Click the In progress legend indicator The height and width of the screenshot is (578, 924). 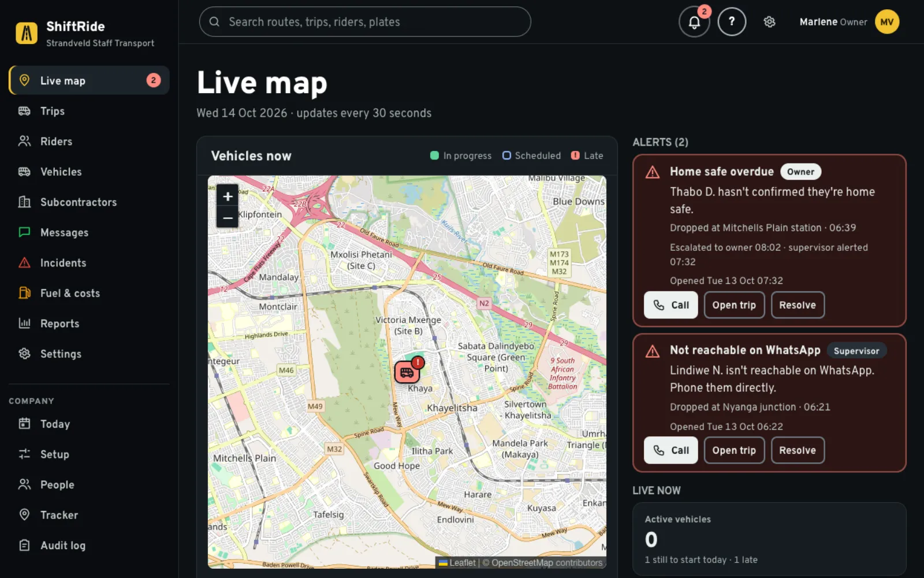point(461,155)
